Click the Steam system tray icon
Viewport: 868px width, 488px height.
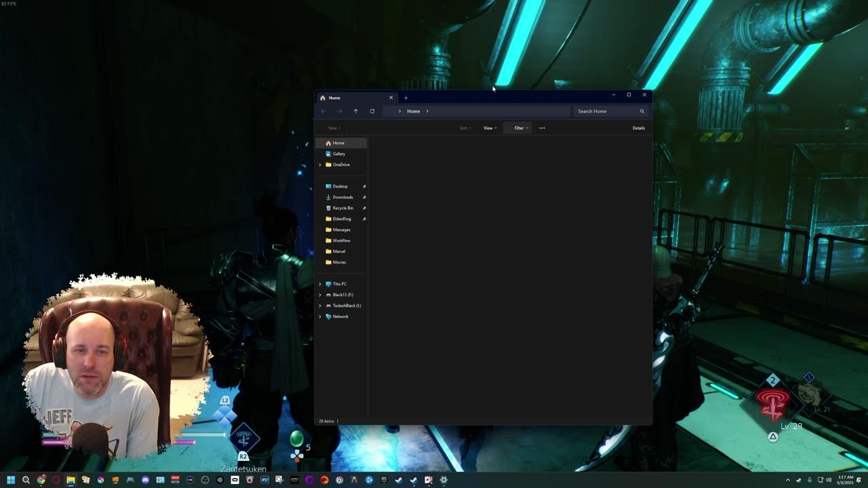(799, 480)
